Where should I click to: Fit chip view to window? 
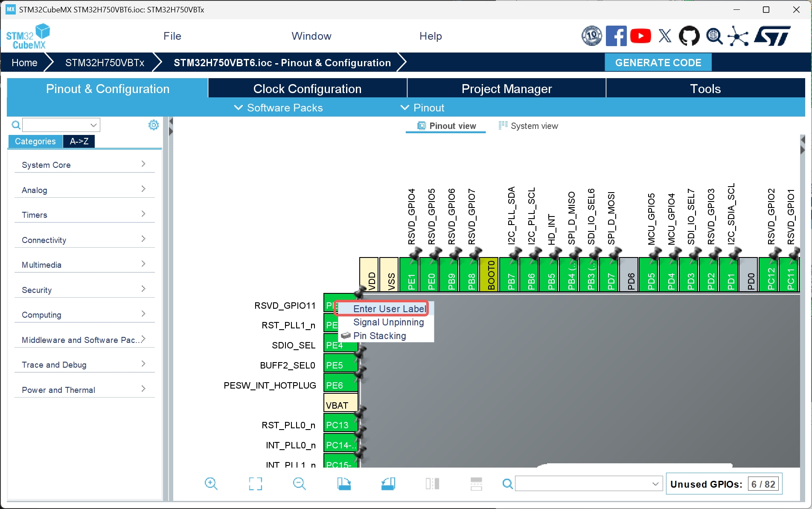tap(255, 484)
